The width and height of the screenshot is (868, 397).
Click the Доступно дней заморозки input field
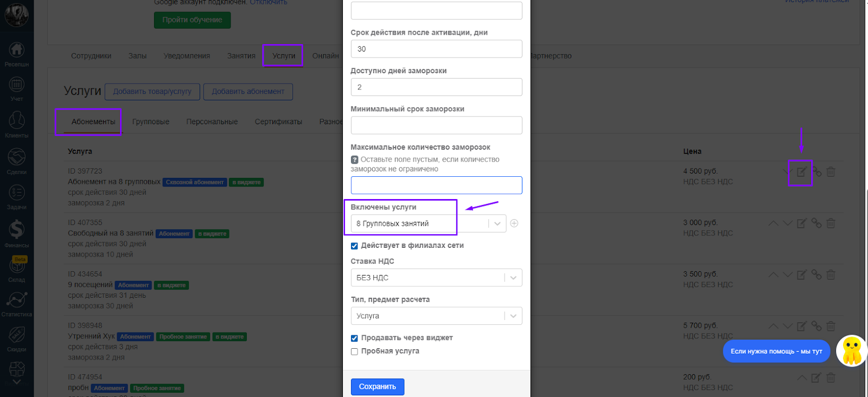pyautogui.click(x=436, y=87)
